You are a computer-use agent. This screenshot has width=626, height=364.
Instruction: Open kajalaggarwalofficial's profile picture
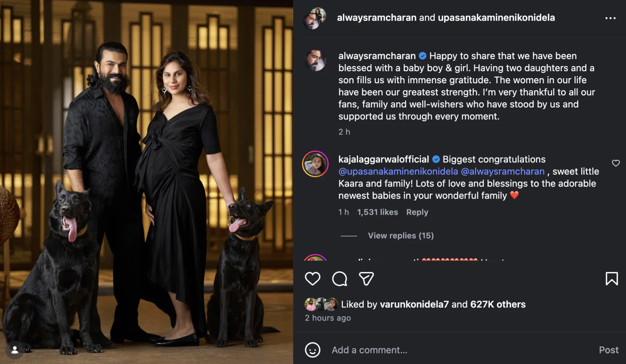click(x=315, y=164)
